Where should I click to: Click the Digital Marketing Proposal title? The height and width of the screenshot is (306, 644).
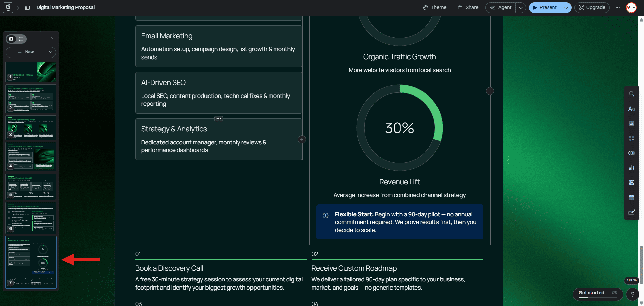[65, 7]
